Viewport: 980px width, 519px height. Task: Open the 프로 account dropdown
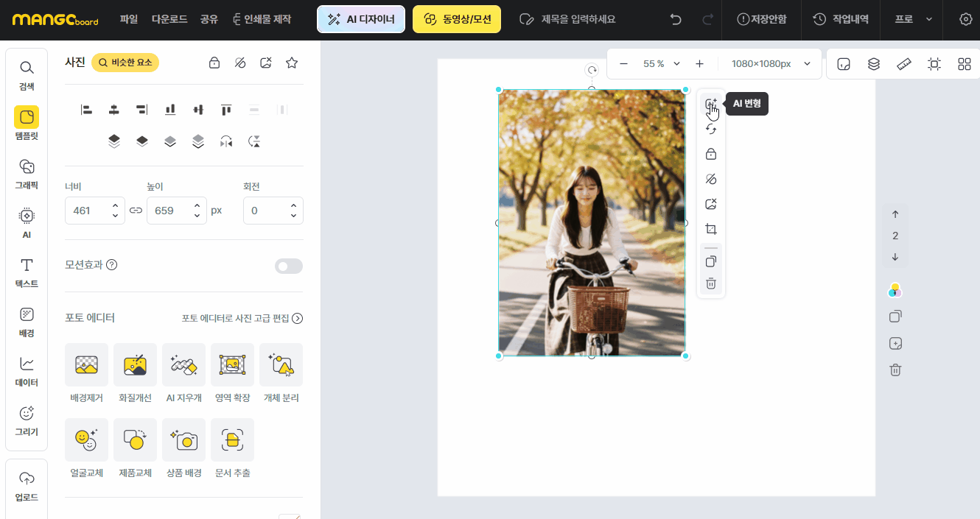click(913, 19)
